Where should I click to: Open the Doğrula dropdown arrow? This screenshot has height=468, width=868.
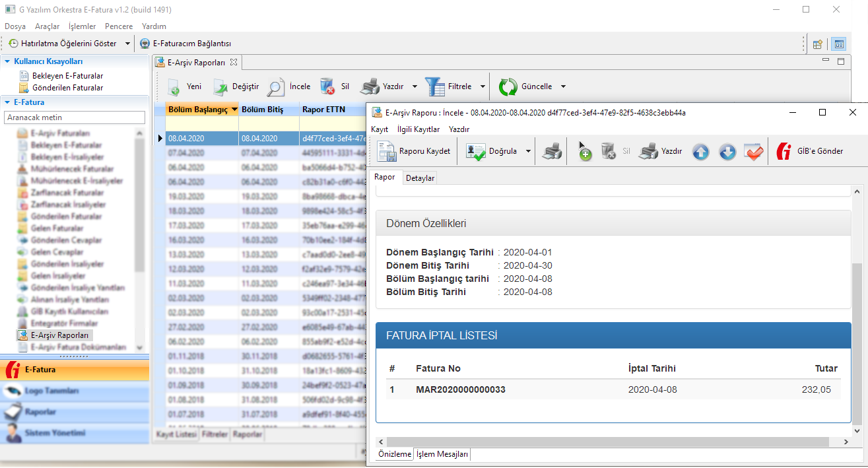(x=528, y=151)
